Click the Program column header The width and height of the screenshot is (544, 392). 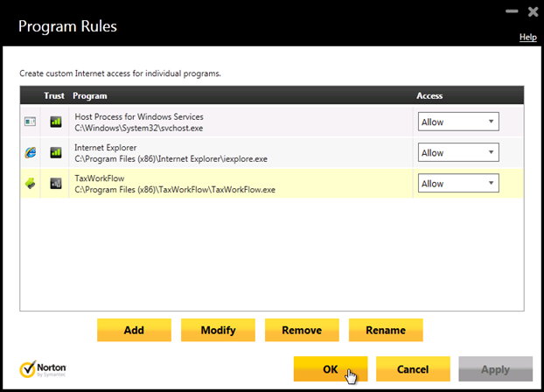[90, 96]
